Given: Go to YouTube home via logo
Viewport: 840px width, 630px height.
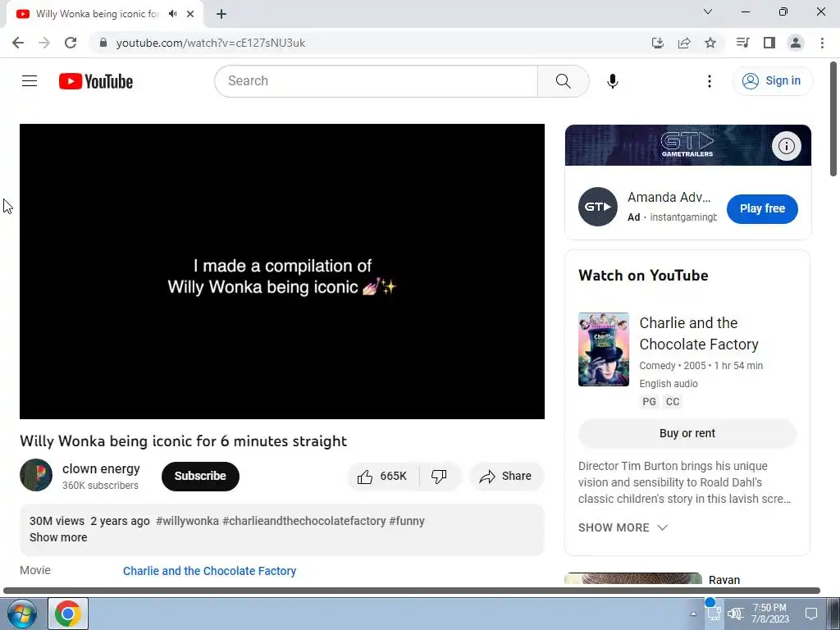Looking at the screenshot, I should tap(96, 81).
